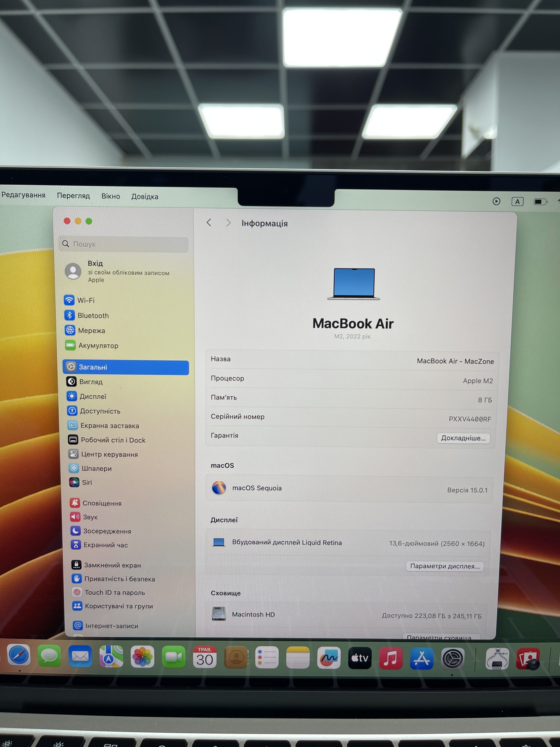Open Дисплеї in the sidebar
Screen dimensions: 560x747
coord(86,397)
